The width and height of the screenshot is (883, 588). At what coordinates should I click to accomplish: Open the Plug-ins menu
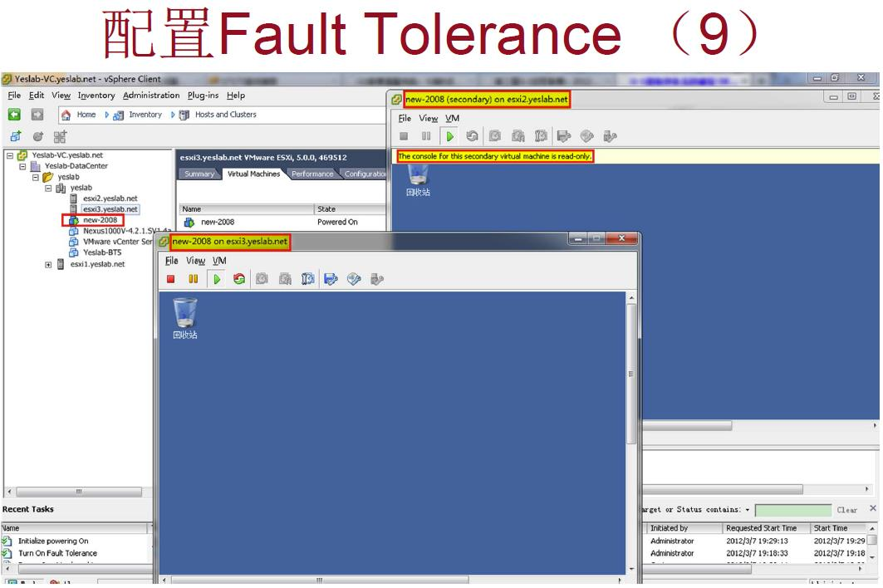pos(203,96)
